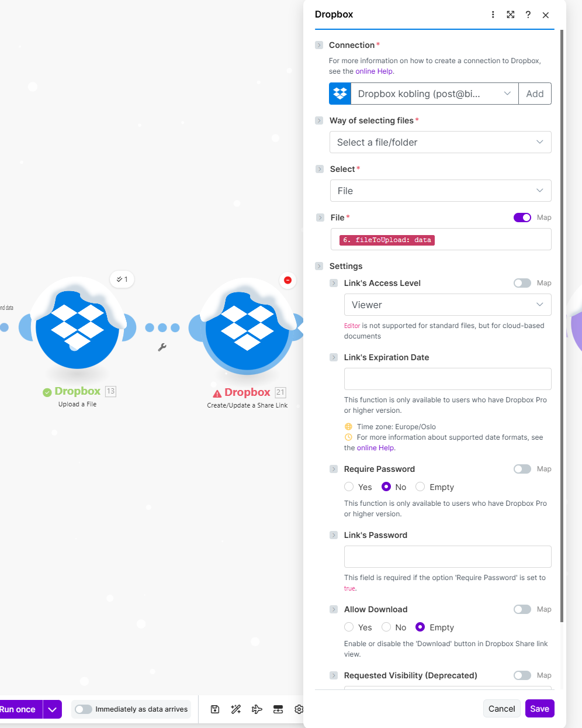This screenshot has width=582, height=728.
Task: Expand the Link's Password chevron
Action: [x=334, y=535]
